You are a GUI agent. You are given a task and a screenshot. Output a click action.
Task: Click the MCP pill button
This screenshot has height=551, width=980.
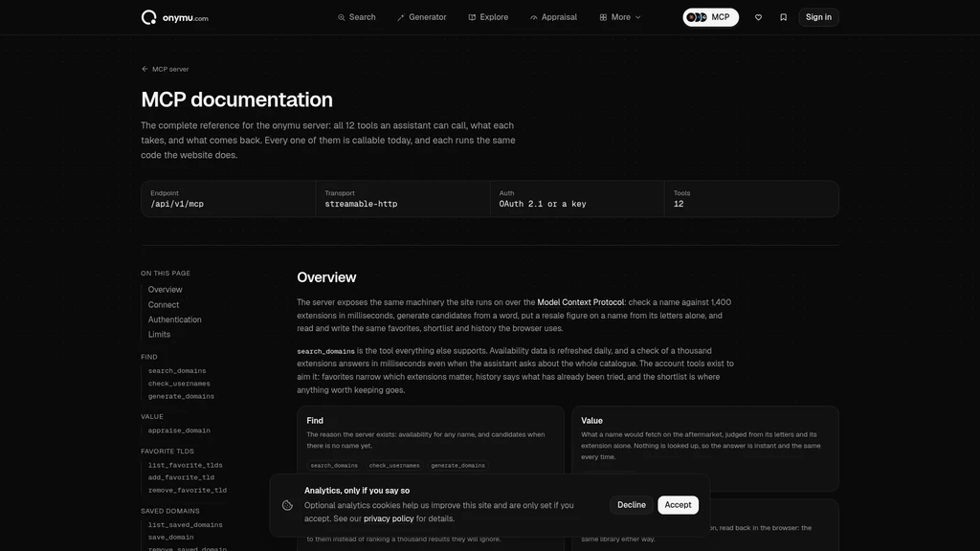[711, 17]
